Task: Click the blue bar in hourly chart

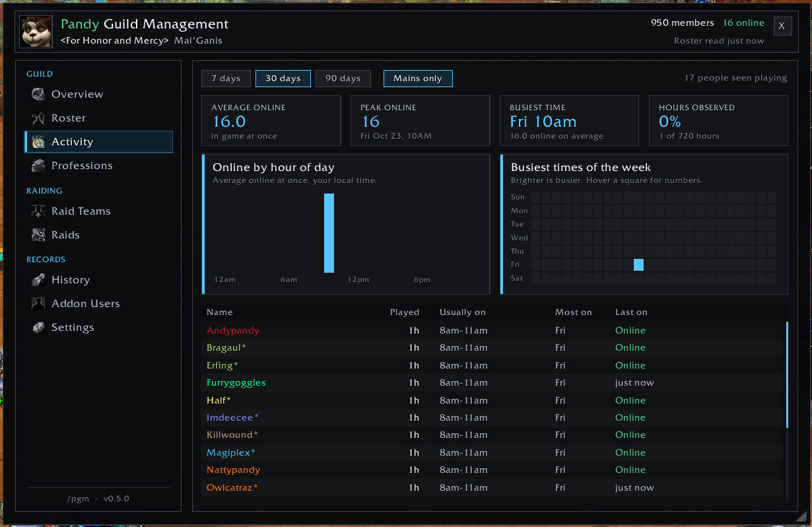Action: [x=329, y=233]
